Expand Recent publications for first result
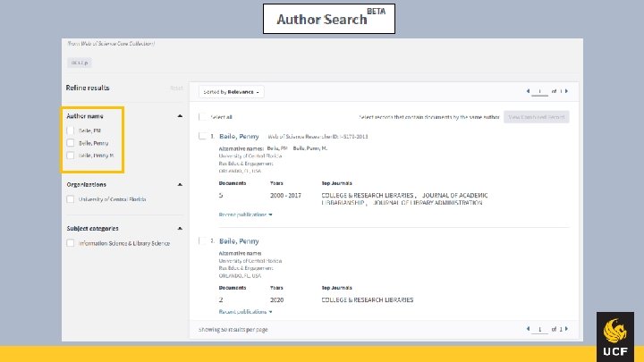 click(x=245, y=215)
